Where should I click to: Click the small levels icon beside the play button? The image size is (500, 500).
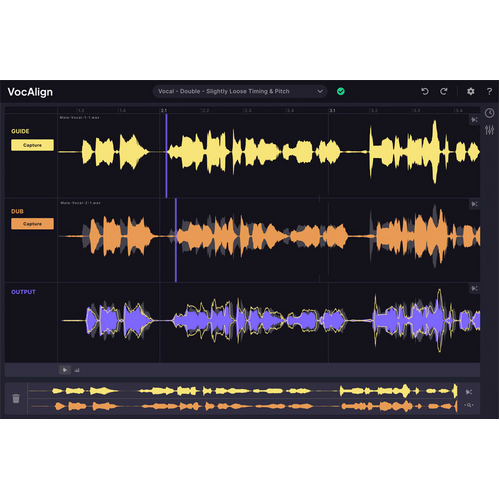tap(77, 370)
